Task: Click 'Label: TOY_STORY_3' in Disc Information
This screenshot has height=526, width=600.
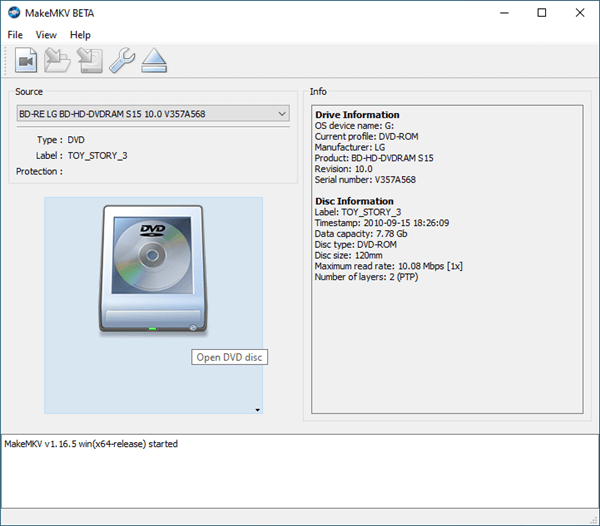Action: (x=358, y=212)
